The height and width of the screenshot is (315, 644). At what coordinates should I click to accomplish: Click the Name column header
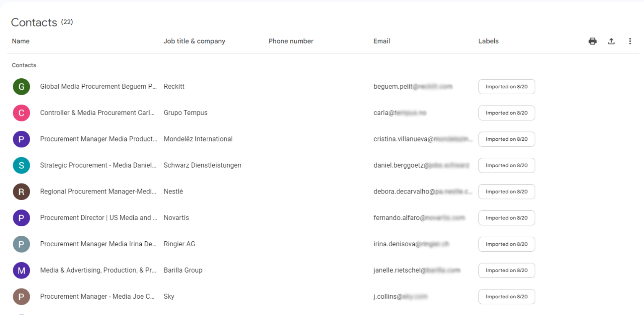[20, 41]
